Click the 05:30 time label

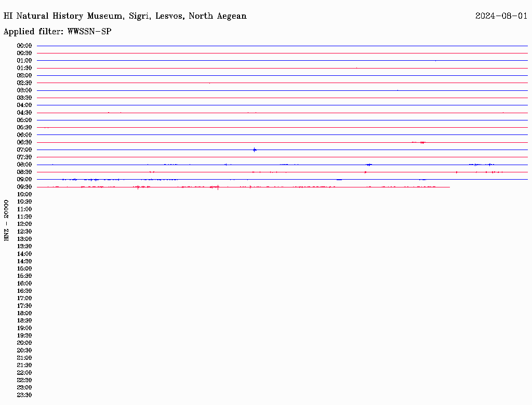pyautogui.click(x=24, y=127)
